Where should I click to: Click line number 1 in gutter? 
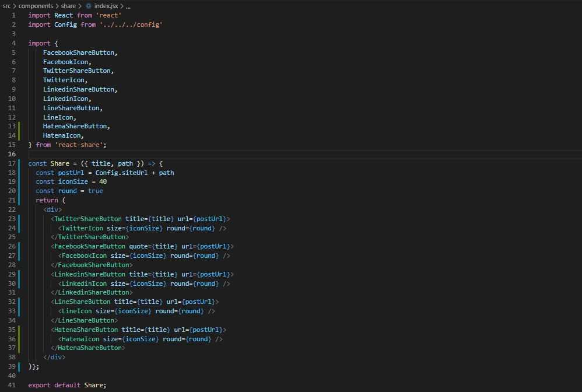coord(13,15)
